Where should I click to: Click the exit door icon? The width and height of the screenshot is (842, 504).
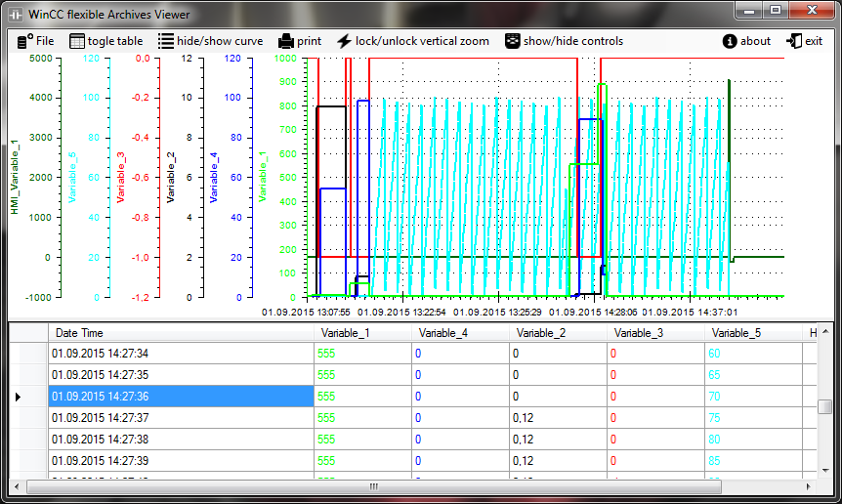click(x=794, y=41)
